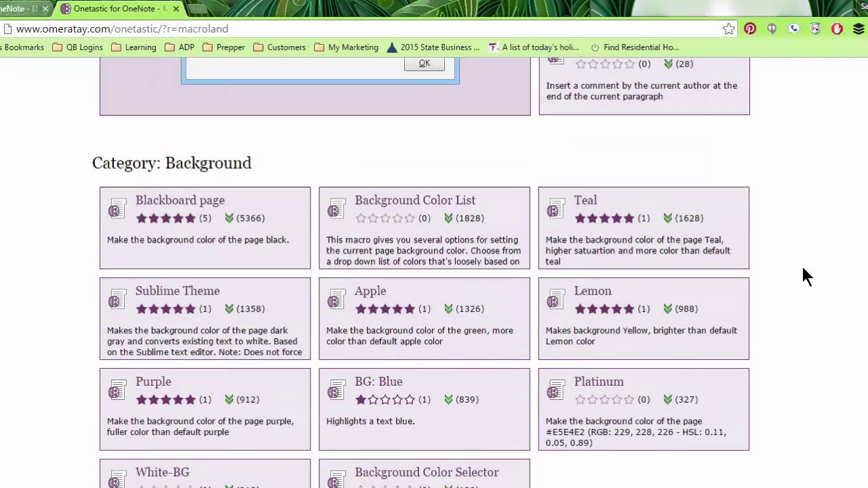
Task: Click 'Highlights a text blue.' description
Action: 370,421
